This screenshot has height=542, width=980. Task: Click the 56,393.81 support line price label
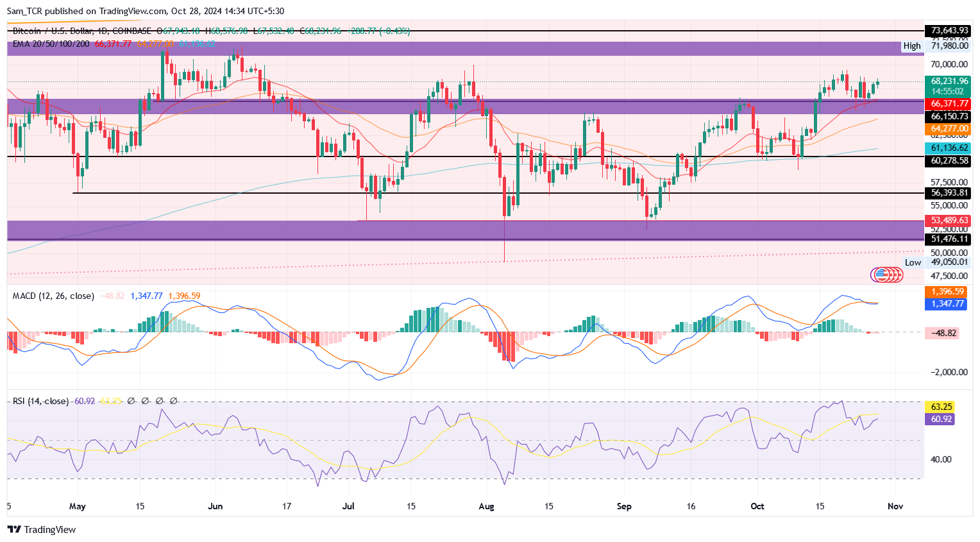coord(947,193)
